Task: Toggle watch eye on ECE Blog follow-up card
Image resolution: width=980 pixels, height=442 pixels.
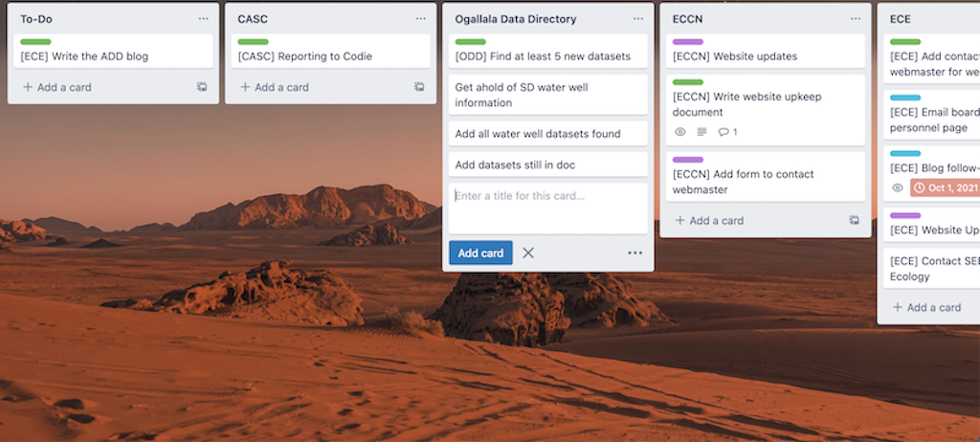Action: [x=898, y=188]
